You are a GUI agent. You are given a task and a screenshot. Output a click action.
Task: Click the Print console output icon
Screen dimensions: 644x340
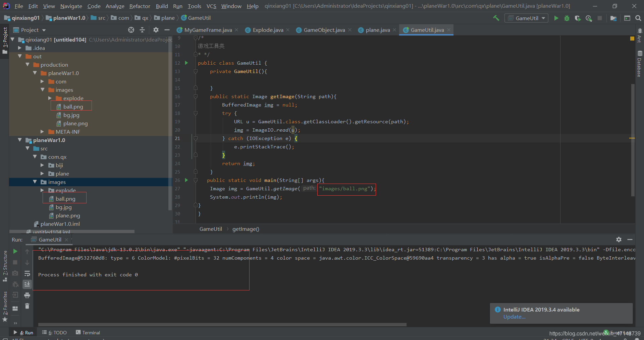tap(27, 295)
